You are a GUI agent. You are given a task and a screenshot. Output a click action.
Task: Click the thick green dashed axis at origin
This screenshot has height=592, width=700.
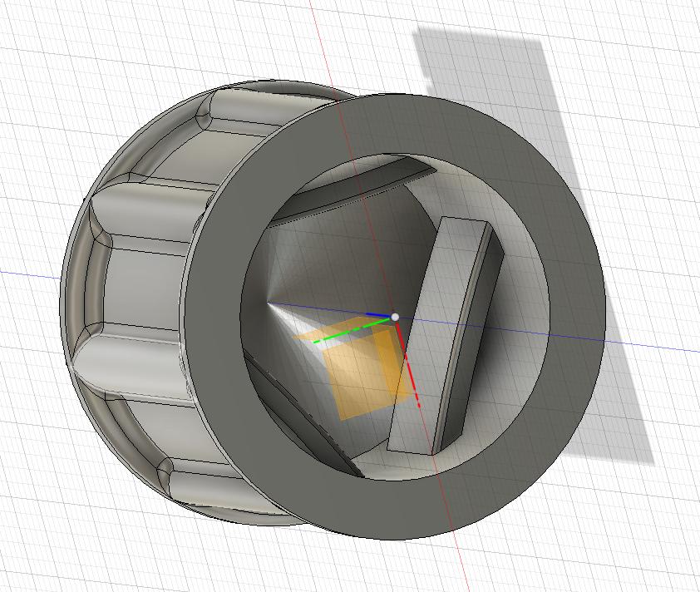(x=352, y=330)
